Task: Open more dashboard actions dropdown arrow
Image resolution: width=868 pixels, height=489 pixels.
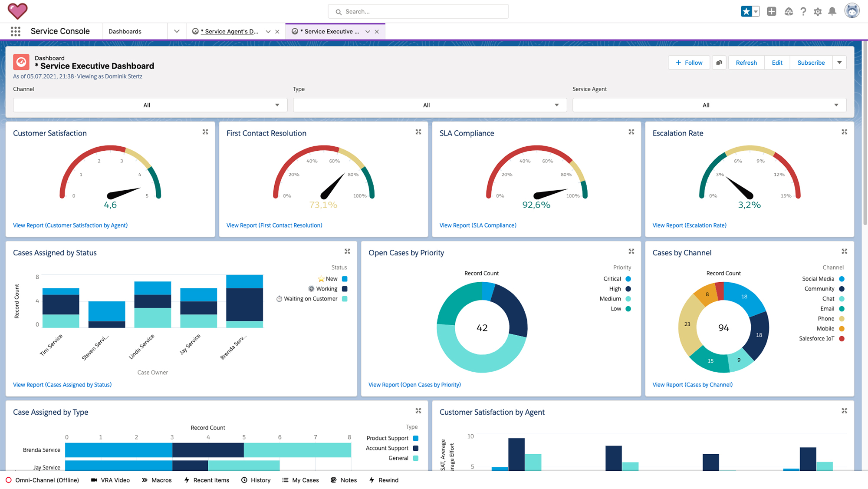Action: pyautogui.click(x=839, y=63)
